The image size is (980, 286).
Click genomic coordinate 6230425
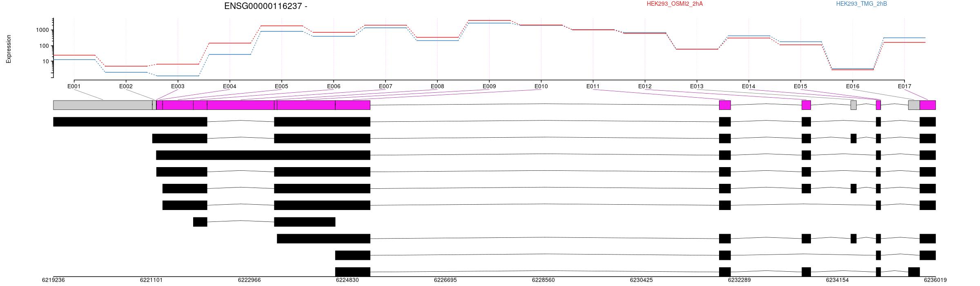tap(641, 280)
